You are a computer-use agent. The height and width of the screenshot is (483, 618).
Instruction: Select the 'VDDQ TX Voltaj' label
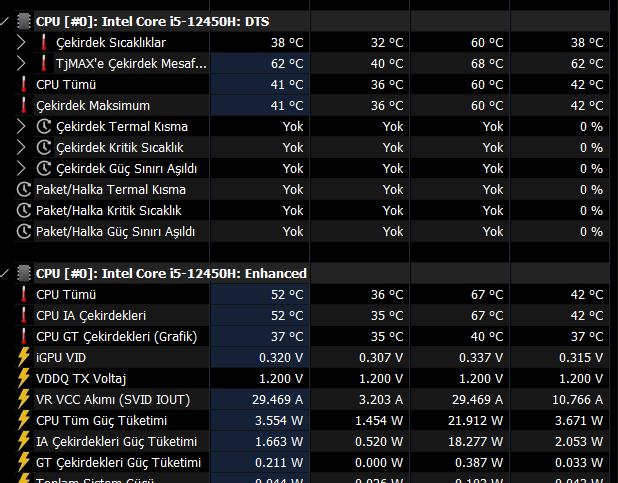[x=81, y=379]
